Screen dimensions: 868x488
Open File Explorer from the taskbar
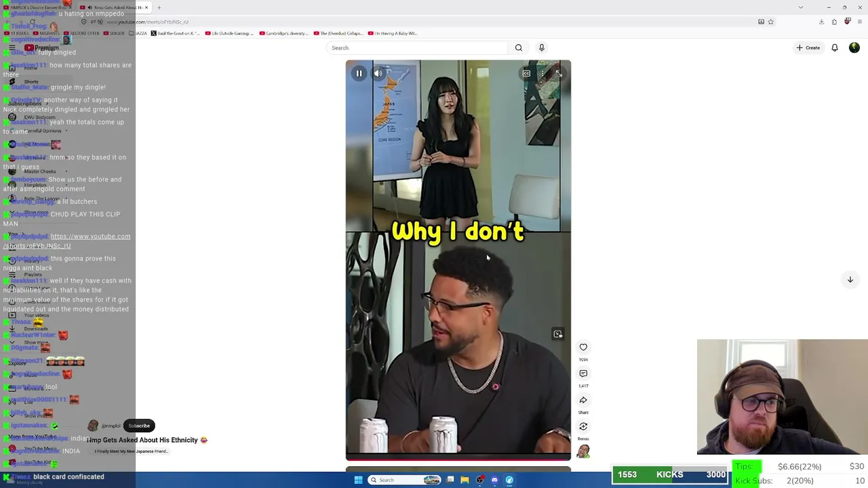(465, 480)
